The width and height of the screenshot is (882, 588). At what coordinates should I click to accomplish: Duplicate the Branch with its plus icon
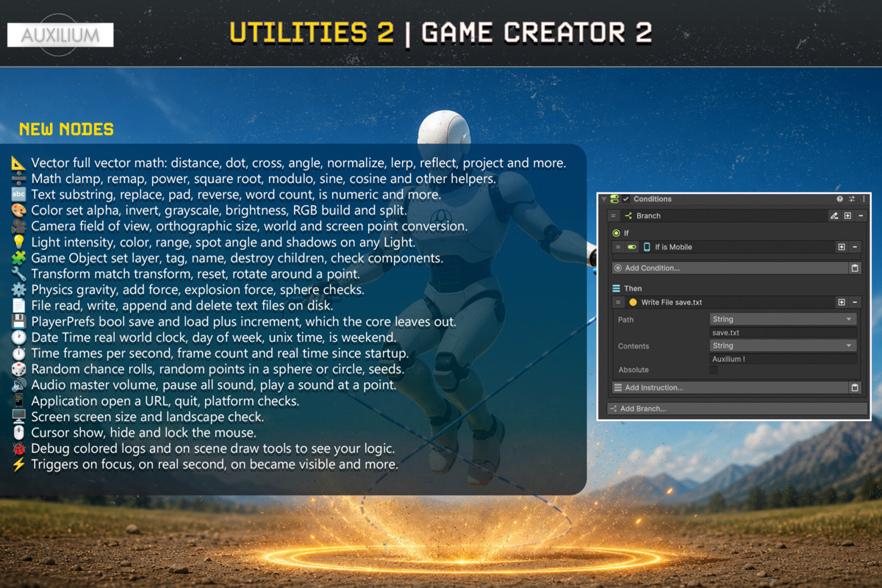pos(847,216)
